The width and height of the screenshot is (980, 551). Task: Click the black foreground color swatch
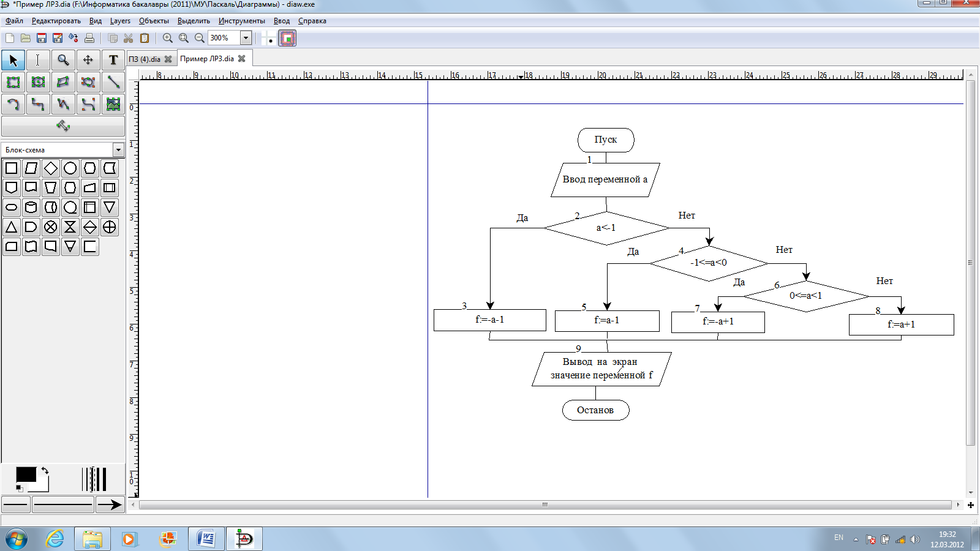[26, 474]
